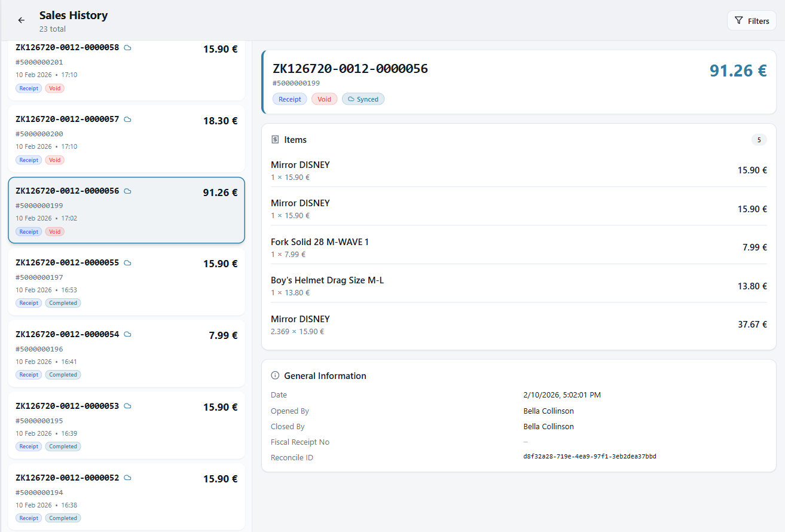Click the Boy's Helmet Drag Size M-L item
Viewport: 785px width, 532px height.
[x=327, y=280]
